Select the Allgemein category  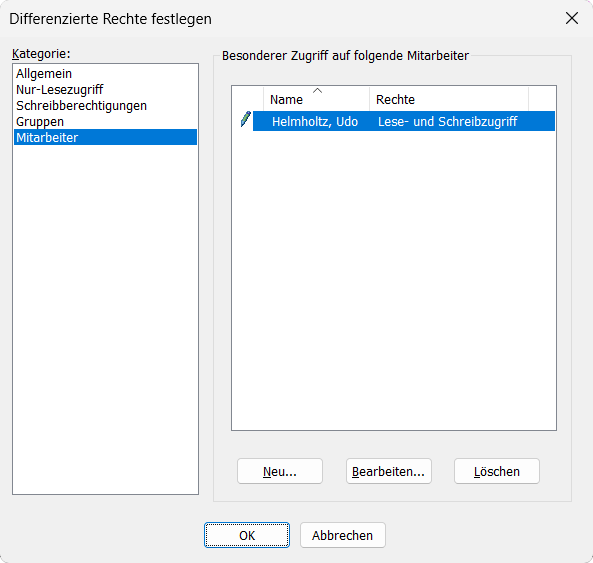[105, 74]
